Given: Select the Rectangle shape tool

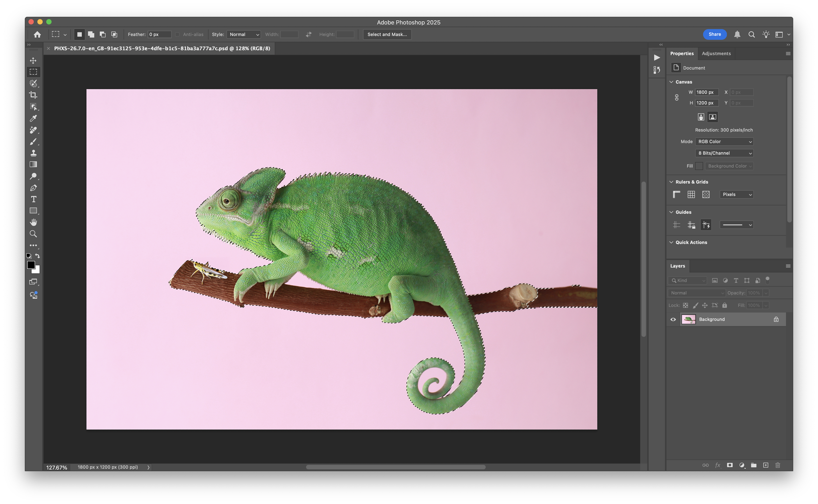Looking at the screenshot, I should [33, 211].
